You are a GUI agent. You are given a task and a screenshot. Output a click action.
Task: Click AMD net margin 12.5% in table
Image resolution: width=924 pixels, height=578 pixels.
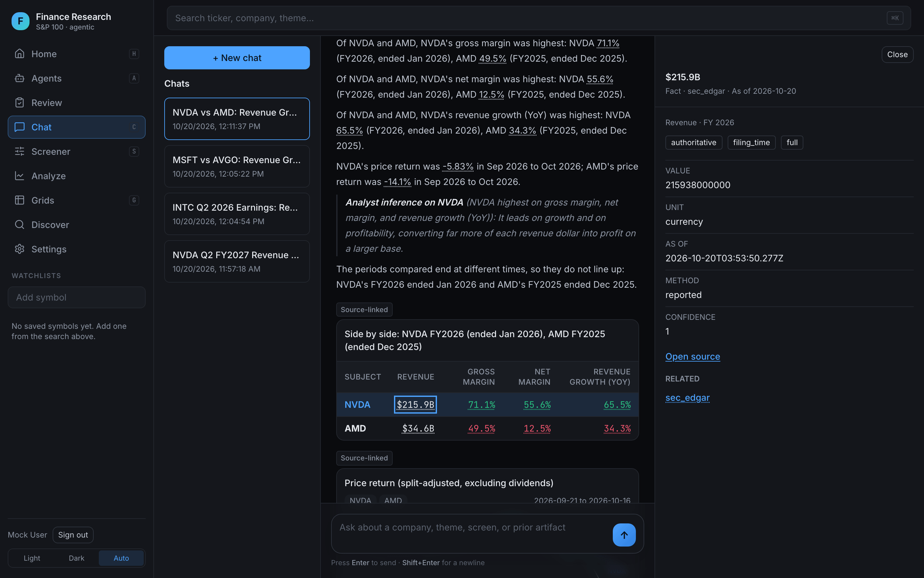tap(537, 429)
